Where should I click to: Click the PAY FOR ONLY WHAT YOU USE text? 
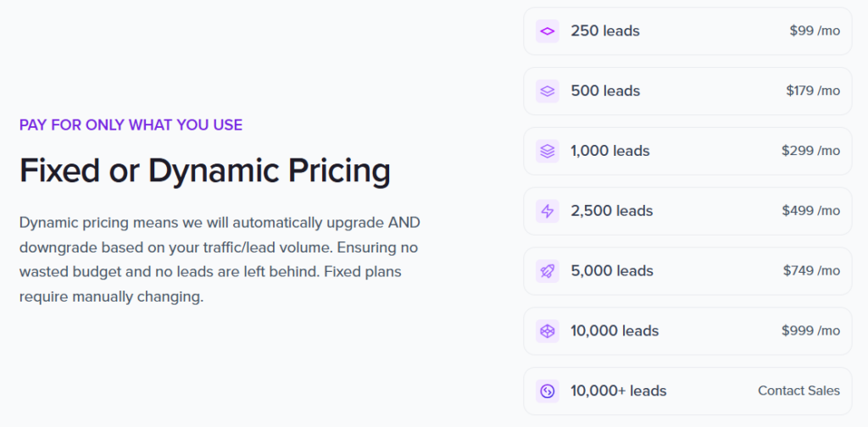click(x=131, y=125)
